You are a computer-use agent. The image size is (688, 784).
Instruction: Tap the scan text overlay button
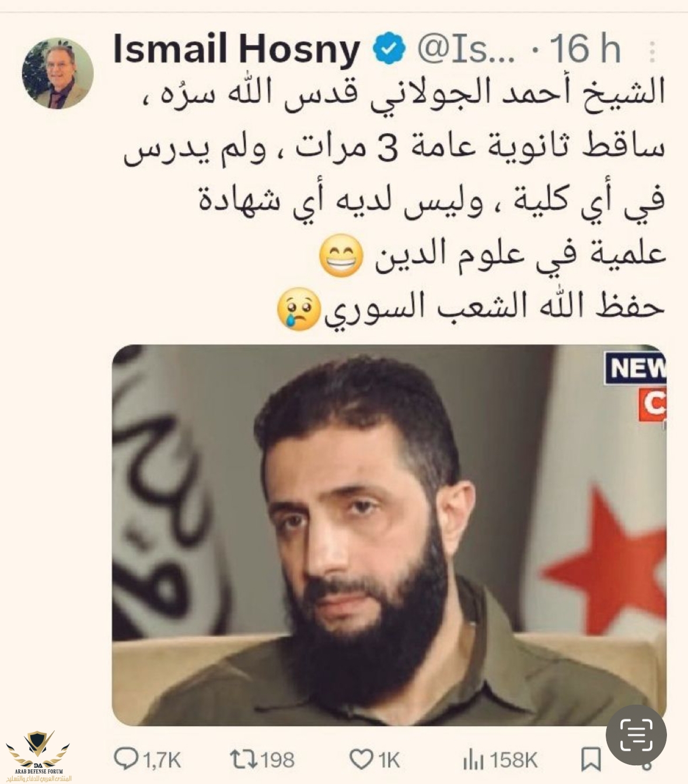(x=636, y=735)
